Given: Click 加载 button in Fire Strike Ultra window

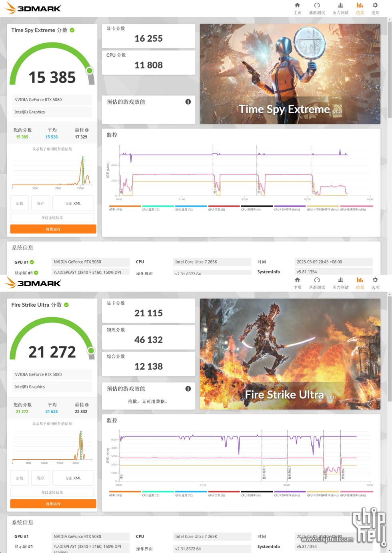Looking at the screenshot, I should [20, 478].
